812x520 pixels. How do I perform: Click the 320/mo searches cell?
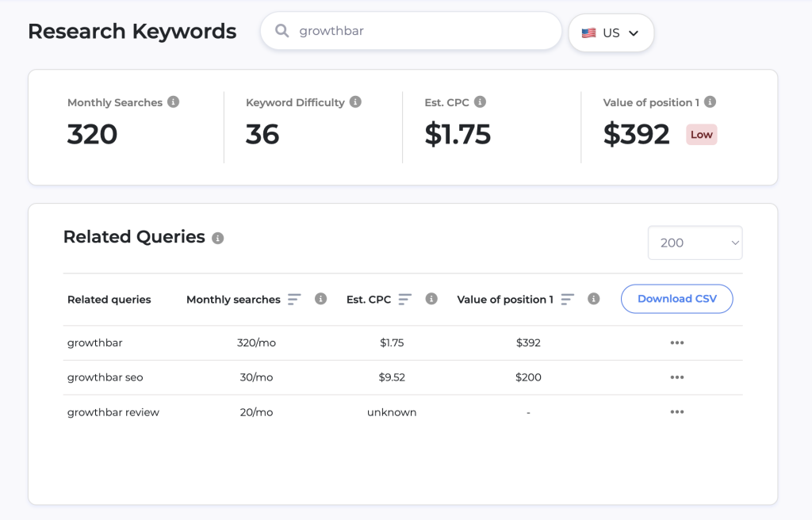point(256,343)
